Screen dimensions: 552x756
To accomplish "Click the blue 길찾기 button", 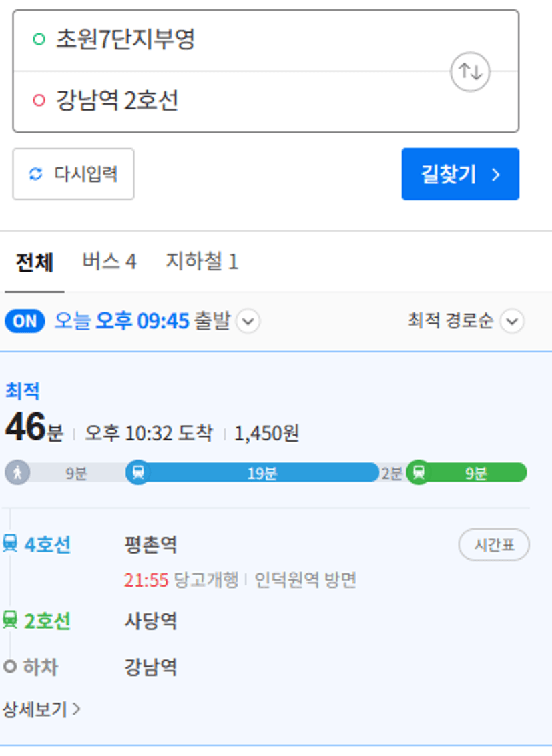I will pyautogui.click(x=461, y=174).
